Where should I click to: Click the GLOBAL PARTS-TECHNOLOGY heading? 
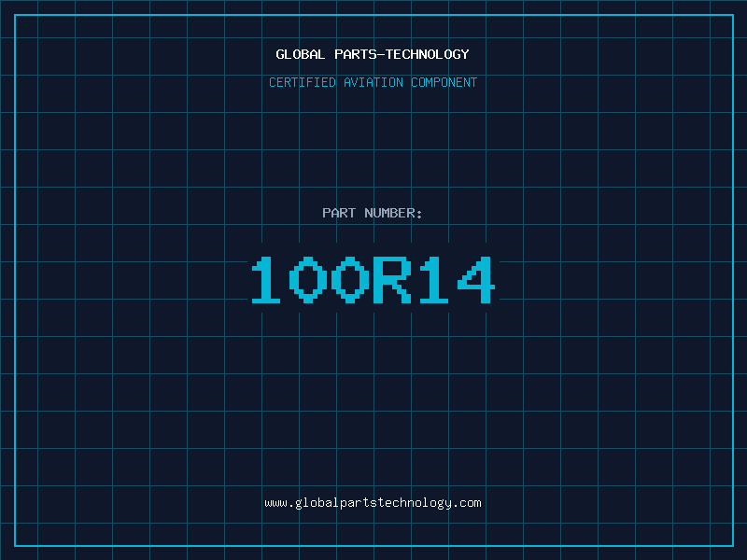coord(373,54)
